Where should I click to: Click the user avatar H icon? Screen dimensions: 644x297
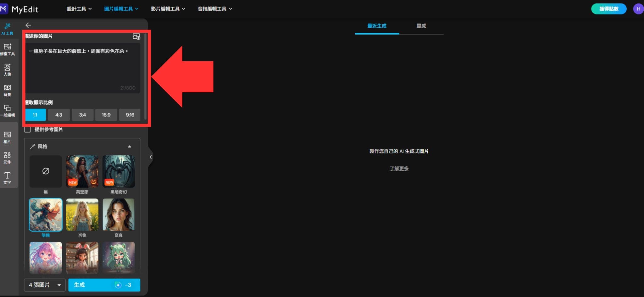click(638, 9)
